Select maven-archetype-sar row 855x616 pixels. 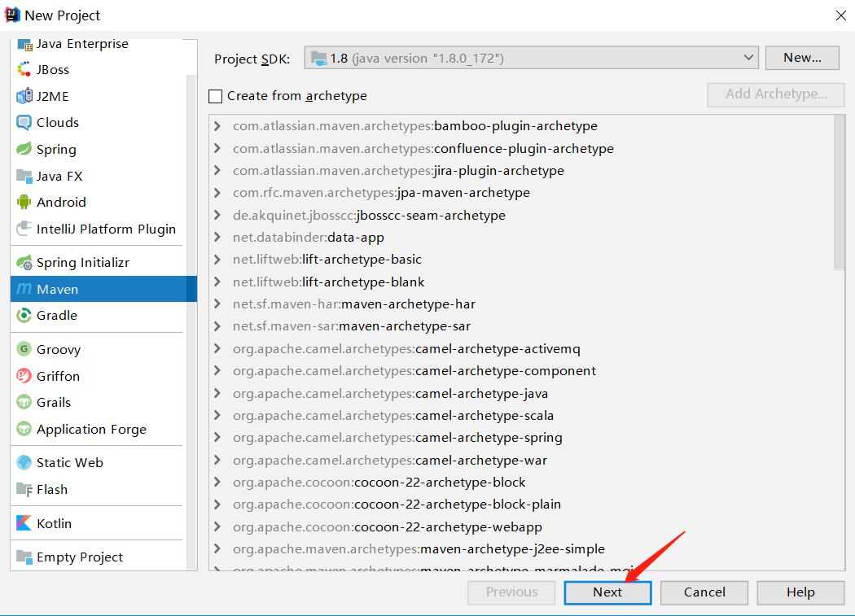pos(521,326)
